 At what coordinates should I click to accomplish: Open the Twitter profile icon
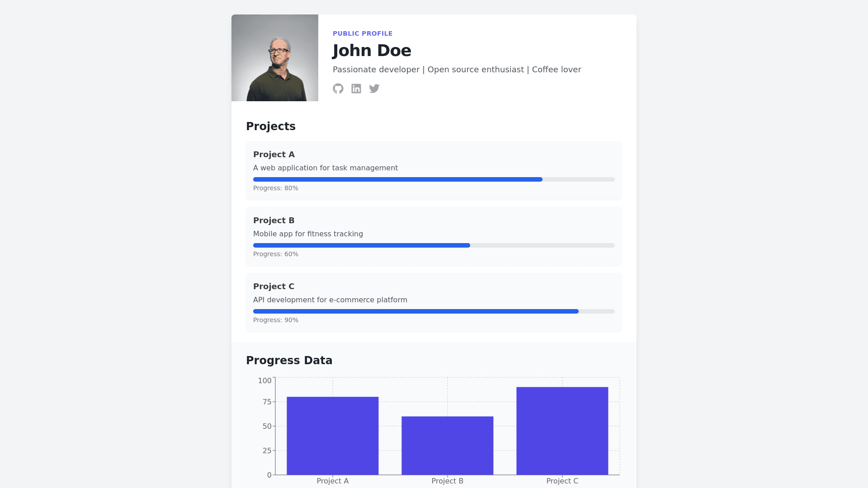tap(374, 89)
